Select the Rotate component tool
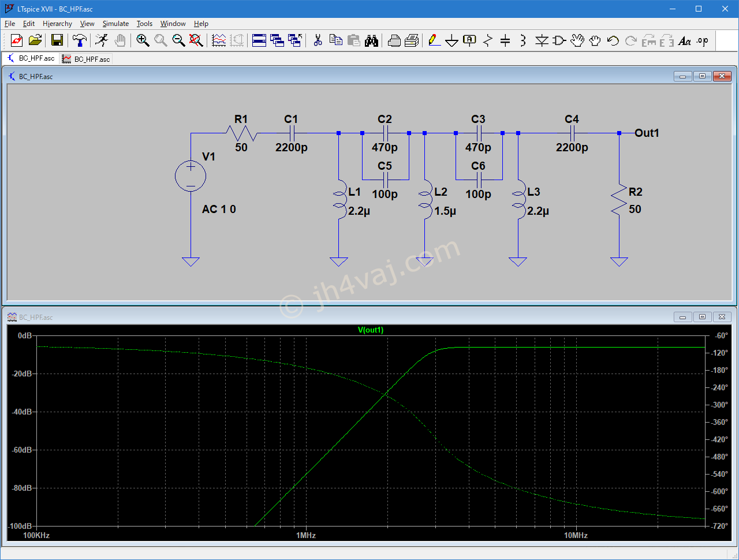 coord(649,40)
